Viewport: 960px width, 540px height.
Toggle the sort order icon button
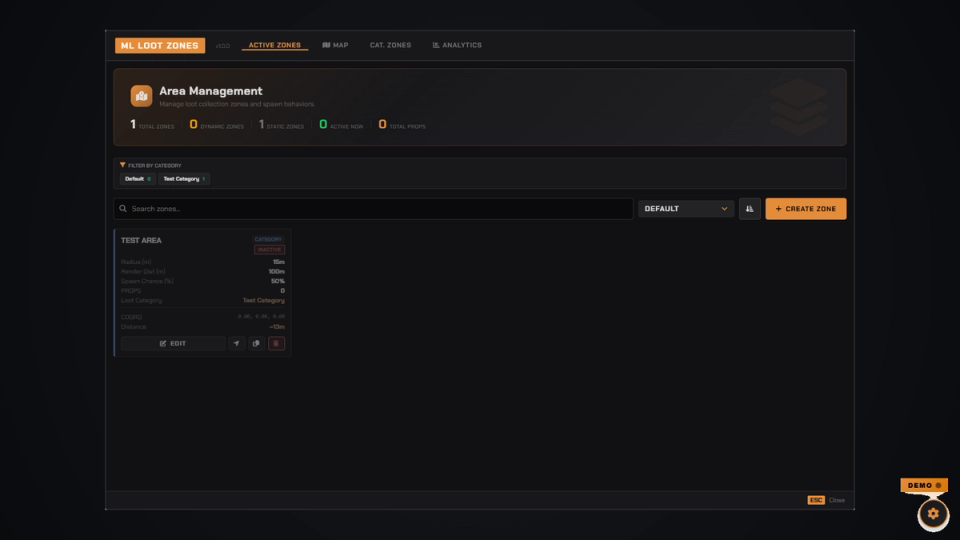pos(749,209)
